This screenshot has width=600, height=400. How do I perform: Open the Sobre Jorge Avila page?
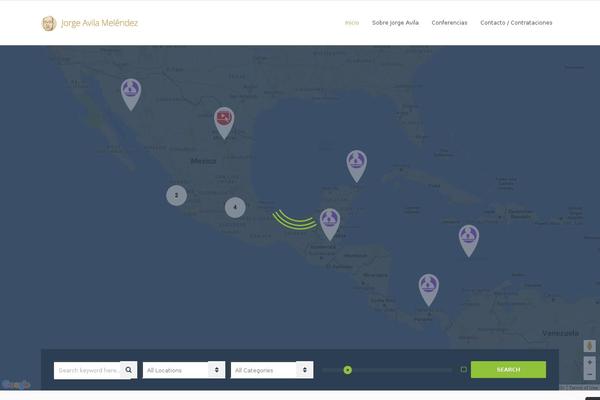395,23
